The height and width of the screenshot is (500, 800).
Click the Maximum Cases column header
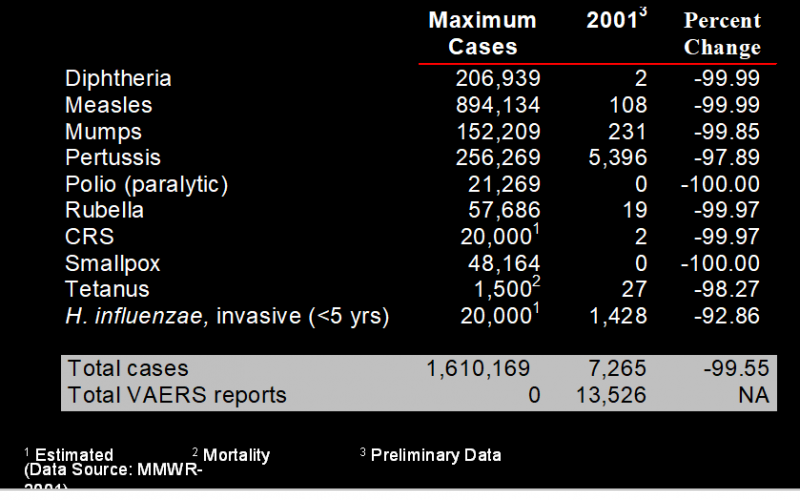click(482, 33)
